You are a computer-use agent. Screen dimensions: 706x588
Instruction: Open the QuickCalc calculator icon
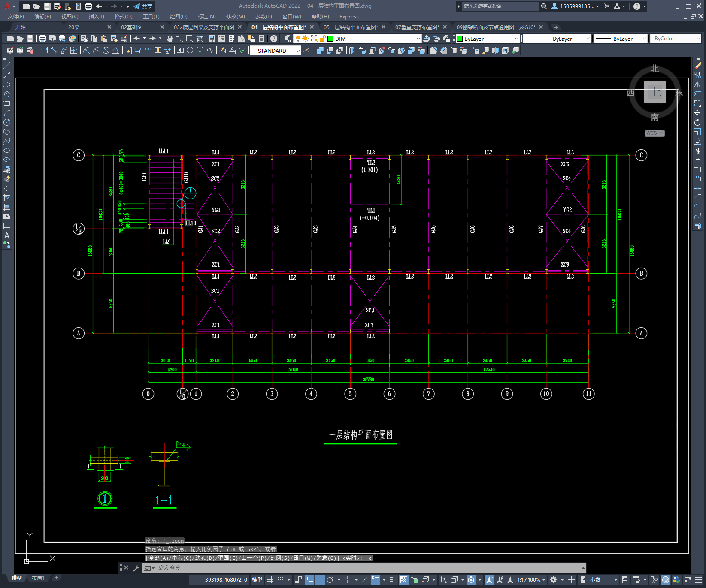(x=261, y=39)
